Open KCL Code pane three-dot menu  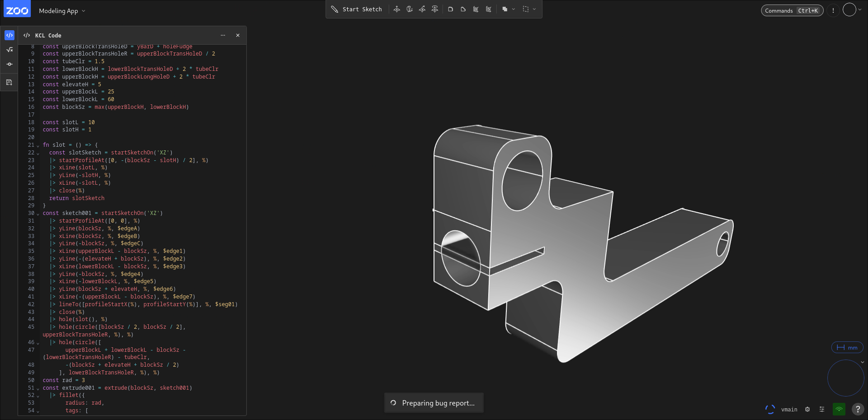pyautogui.click(x=223, y=35)
